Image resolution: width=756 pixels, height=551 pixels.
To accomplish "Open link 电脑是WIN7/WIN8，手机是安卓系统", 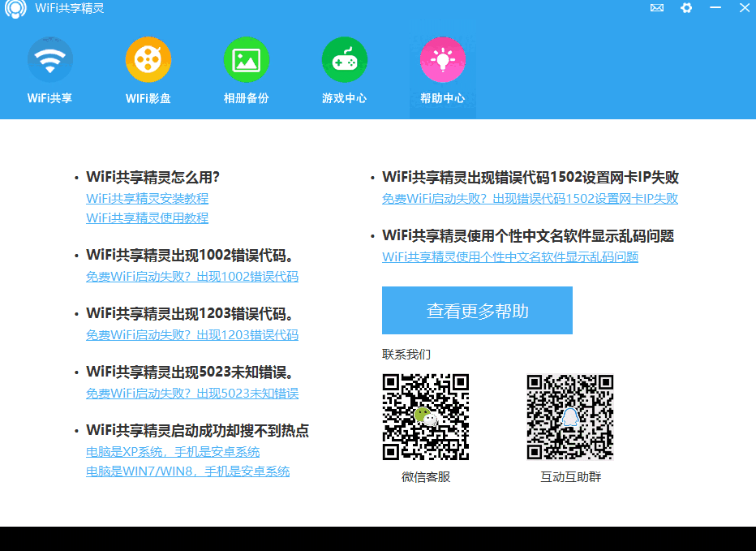I will (187, 471).
